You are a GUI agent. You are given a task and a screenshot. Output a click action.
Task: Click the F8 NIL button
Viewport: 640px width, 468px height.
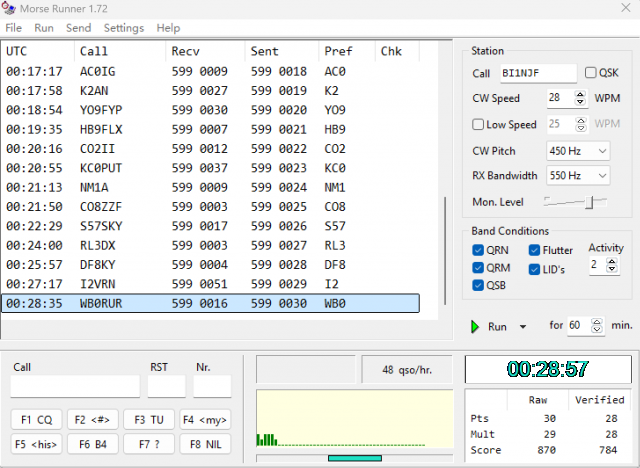point(205,444)
